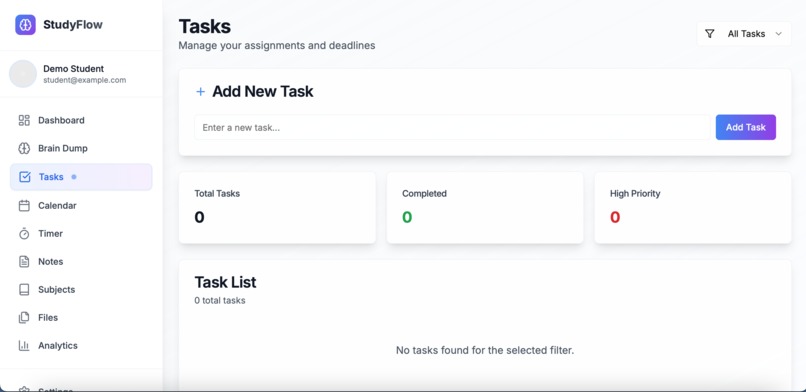806x392 pixels.
Task: Click the Notes document icon
Action: click(24, 262)
